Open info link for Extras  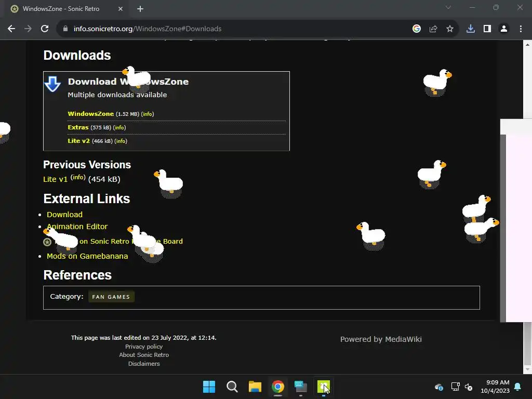click(119, 128)
